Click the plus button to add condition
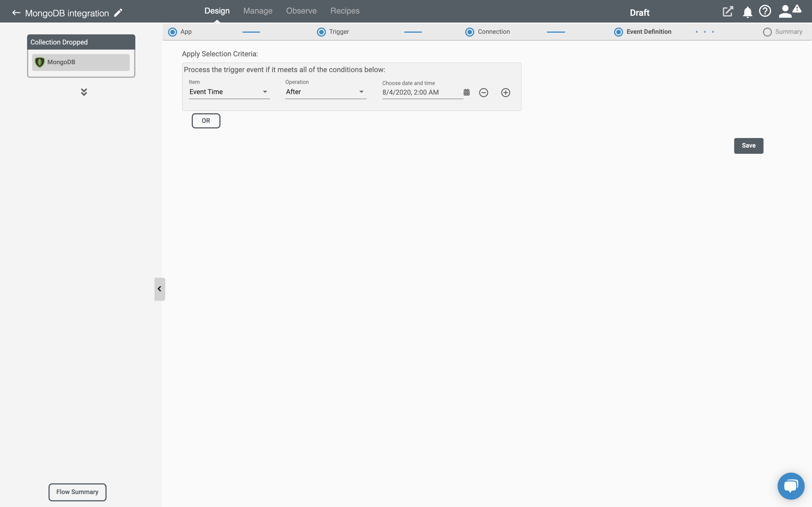 pyautogui.click(x=506, y=92)
